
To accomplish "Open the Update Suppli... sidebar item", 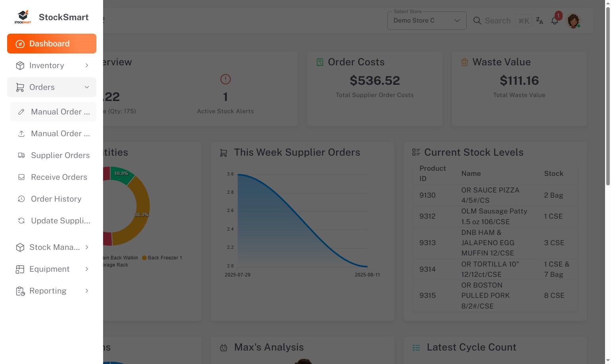I will coord(53,221).
